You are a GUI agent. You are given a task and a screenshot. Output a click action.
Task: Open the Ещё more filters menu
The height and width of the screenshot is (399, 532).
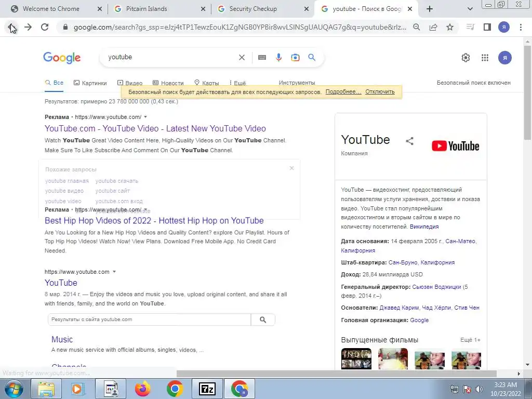tap(237, 83)
